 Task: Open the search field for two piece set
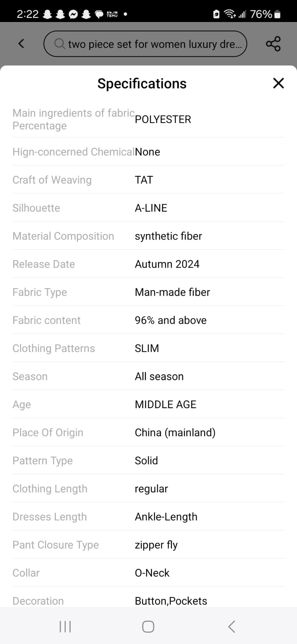(145, 44)
